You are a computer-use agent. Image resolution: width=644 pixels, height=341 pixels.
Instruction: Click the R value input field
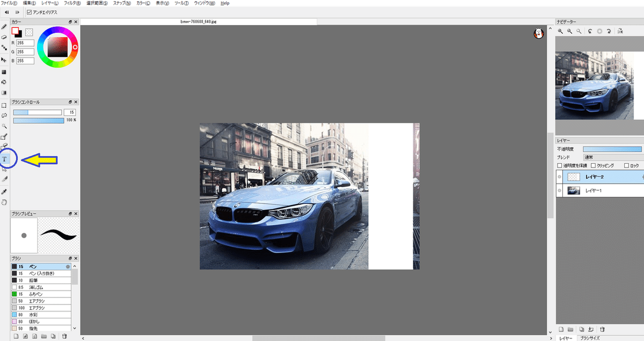[25, 42]
